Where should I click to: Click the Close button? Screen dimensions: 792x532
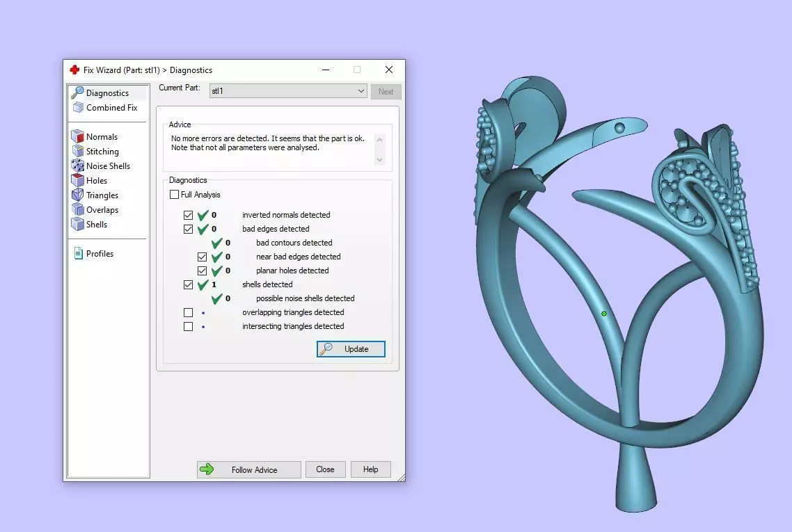point(325,469)
